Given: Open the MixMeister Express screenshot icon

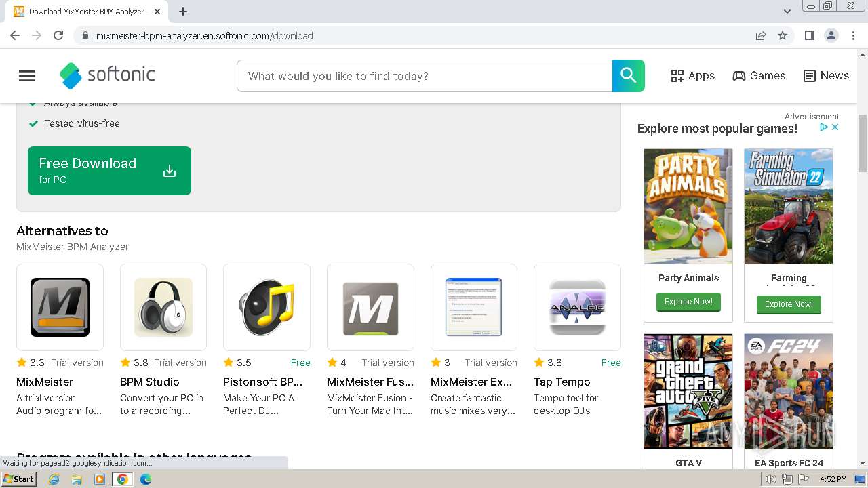Looking at the screenshot, I should 474,307.
